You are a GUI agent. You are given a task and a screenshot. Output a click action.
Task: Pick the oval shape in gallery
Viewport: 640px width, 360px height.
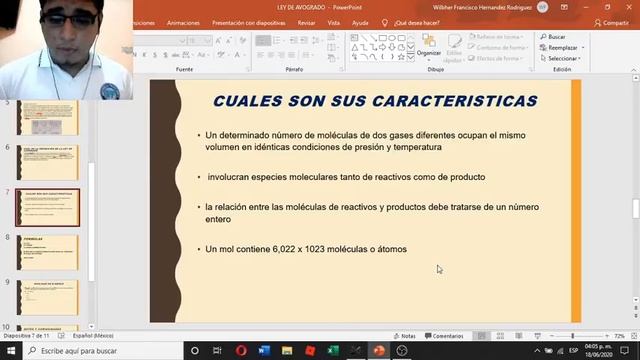pyautogui.click(x=392, y=38)
